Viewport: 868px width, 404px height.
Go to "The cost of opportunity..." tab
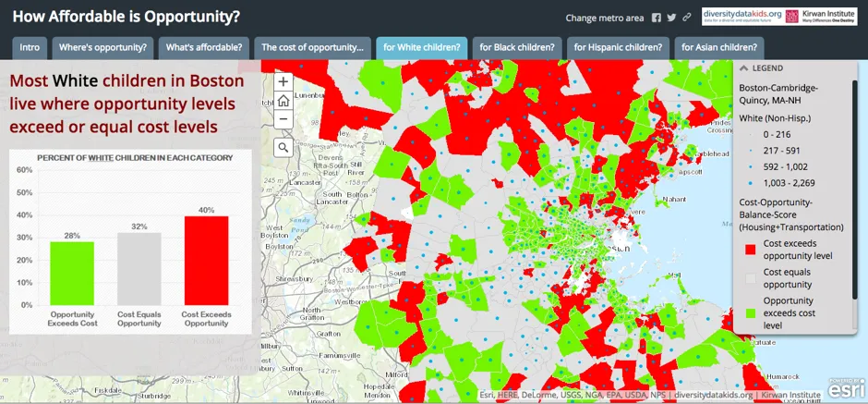[x=312, y=47]
